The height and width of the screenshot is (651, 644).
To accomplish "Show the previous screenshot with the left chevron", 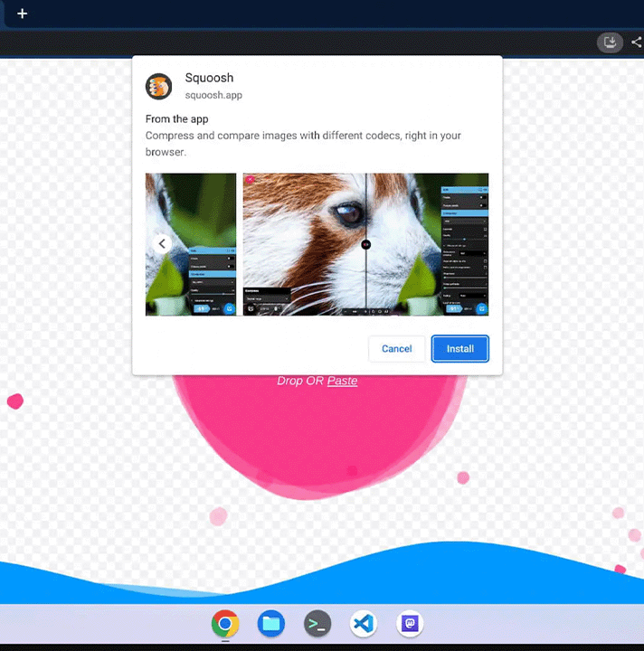I will (x=162, y=244).
